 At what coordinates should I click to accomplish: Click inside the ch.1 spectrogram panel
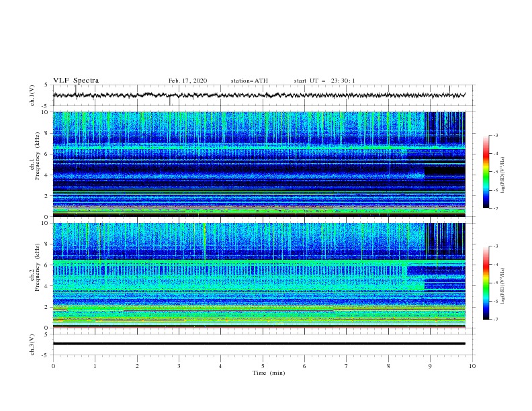pyautogui.click(x=259, y=164)
